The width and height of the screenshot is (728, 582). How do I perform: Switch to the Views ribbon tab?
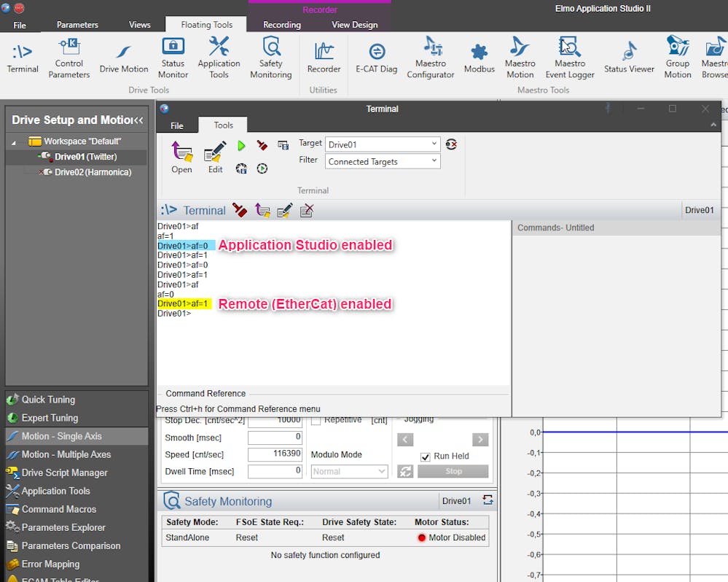(x=140, y=25)
